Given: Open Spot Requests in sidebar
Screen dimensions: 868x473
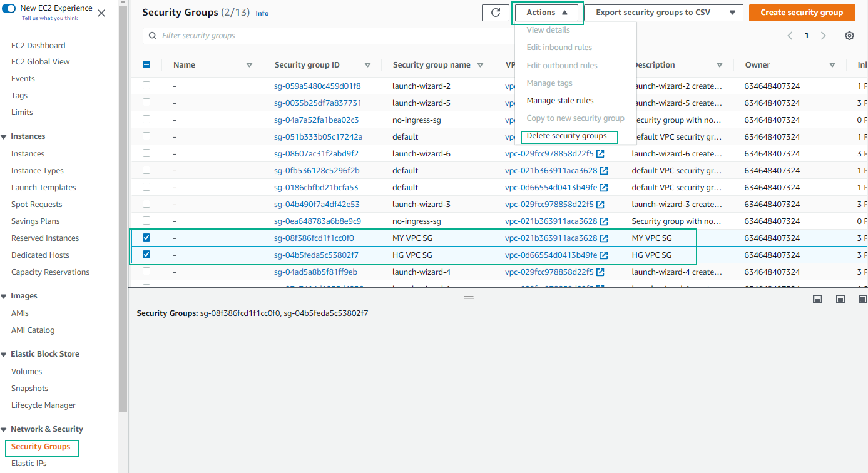Looking at the screenshot, I should coord(37,205).
